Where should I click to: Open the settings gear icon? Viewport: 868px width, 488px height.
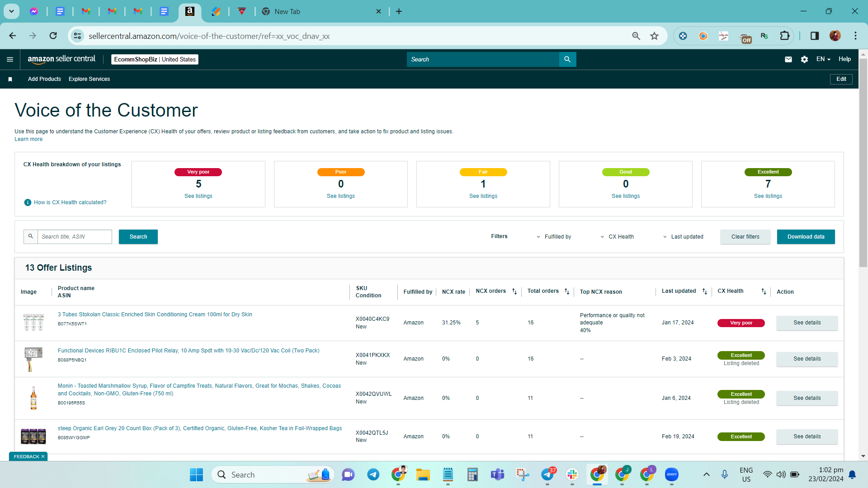pyautogui.click(x=804, y=59)
